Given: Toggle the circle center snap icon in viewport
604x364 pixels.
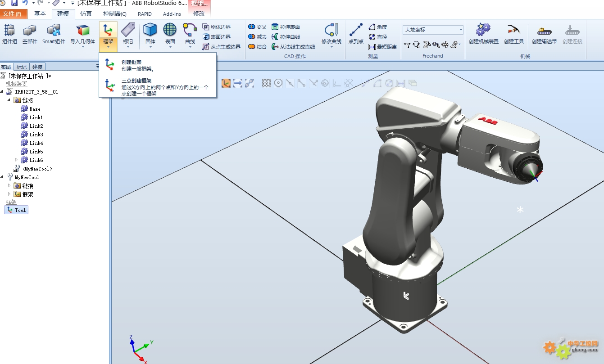Looking at the screenshot, I should coord(278,83).
